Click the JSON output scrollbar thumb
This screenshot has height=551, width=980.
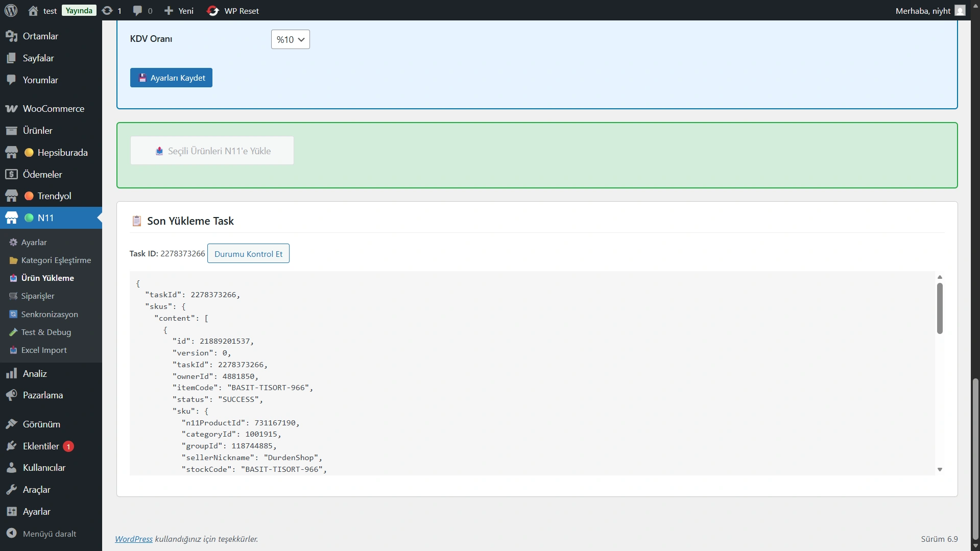point(940,308)
